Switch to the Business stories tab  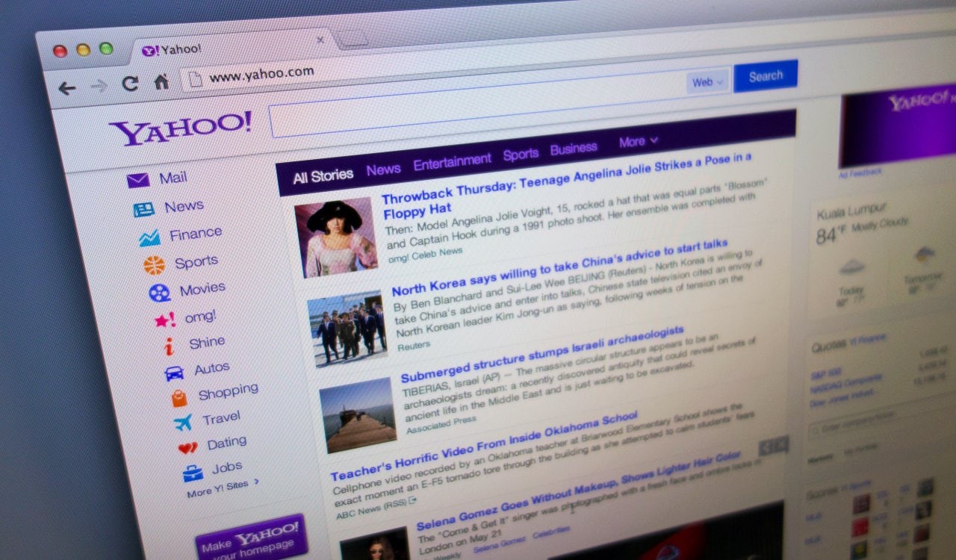click(x=574, y=148)
